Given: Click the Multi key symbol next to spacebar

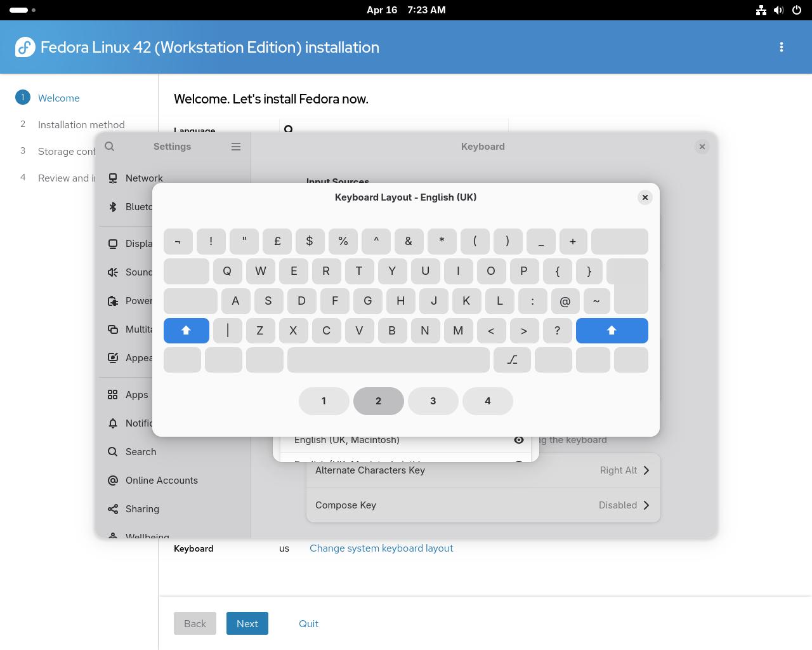Looking at the screenshot, I should 512,360.
